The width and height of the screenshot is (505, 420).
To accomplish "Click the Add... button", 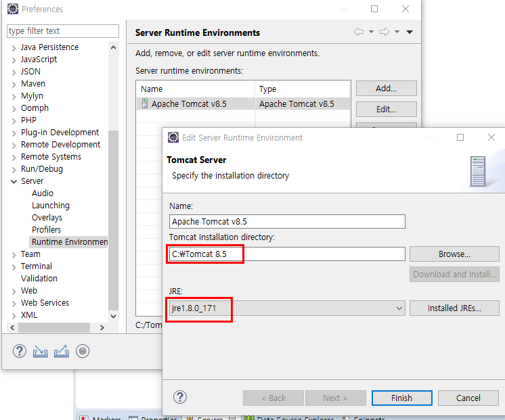I will (x=386, y=88).
